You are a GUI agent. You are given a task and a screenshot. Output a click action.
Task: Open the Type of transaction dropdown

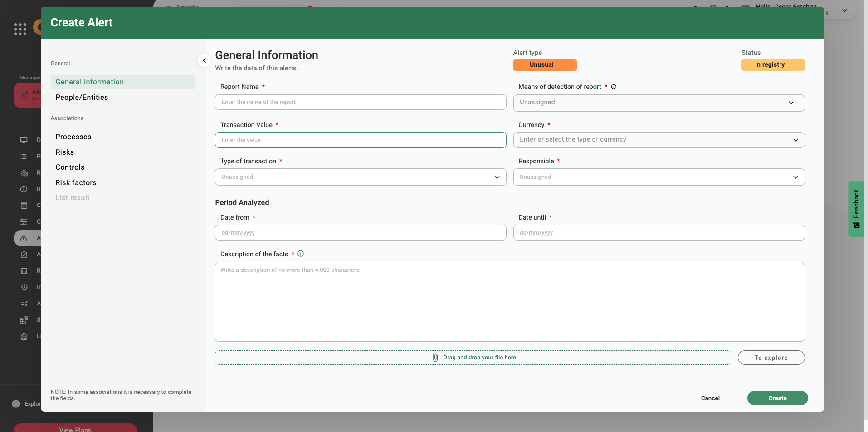(x=360, y=177)
